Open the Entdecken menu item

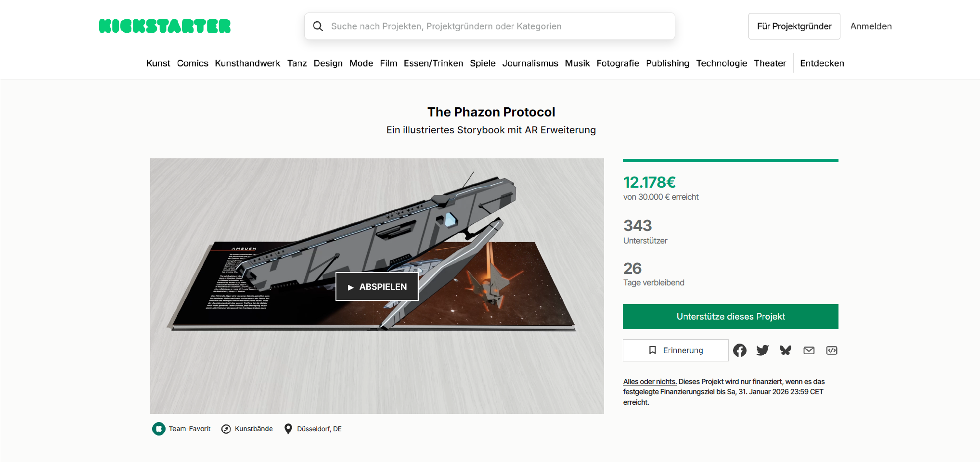point(822,63)
